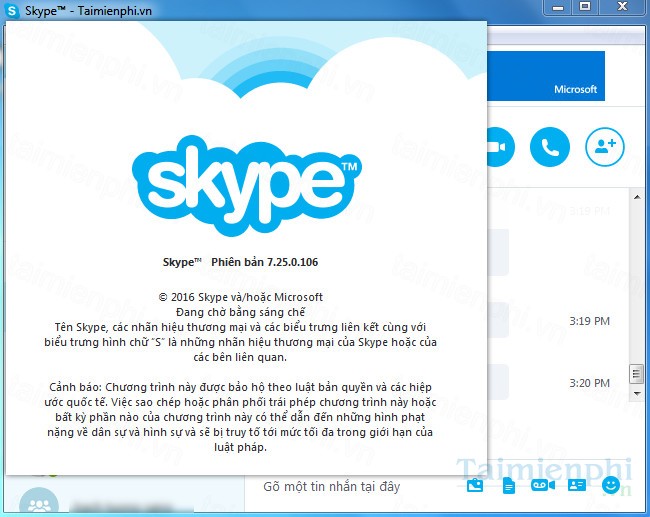The image size is (650, 517).
Task: Open the emoticon picker
Action: pyautogui.click(x=611, y=485)
